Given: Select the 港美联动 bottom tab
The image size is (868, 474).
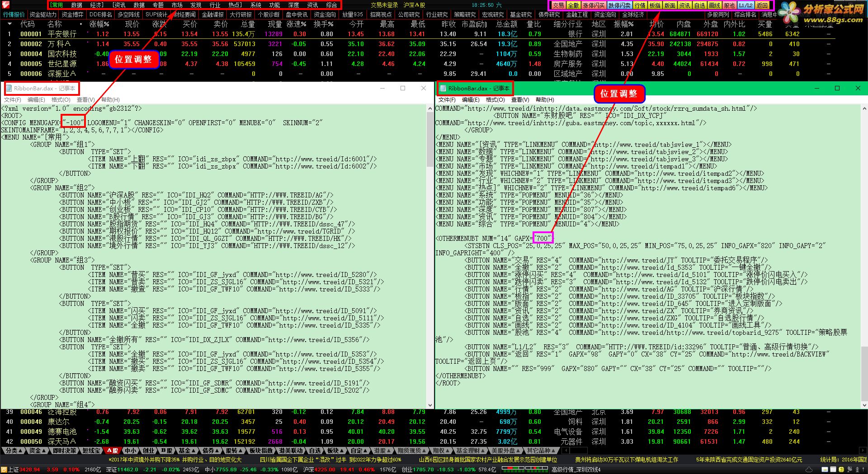Looking at the screenshot, I should [291, 451].
